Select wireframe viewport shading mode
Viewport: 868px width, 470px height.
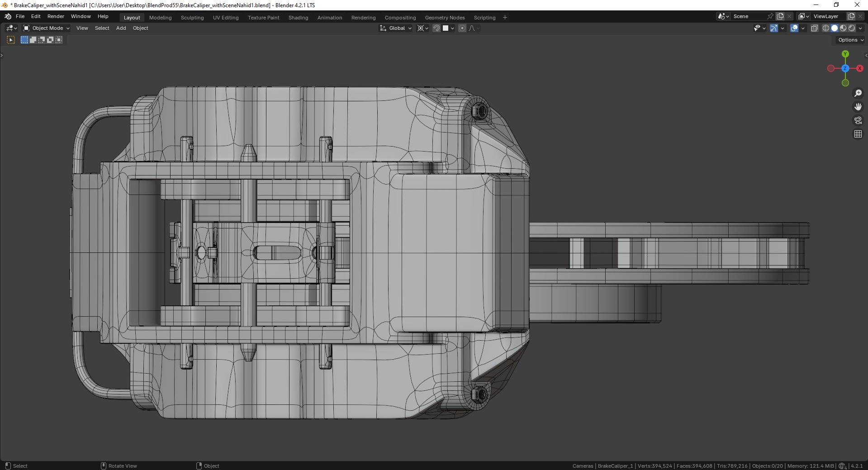pyautogui.click(x=825, y=28)
